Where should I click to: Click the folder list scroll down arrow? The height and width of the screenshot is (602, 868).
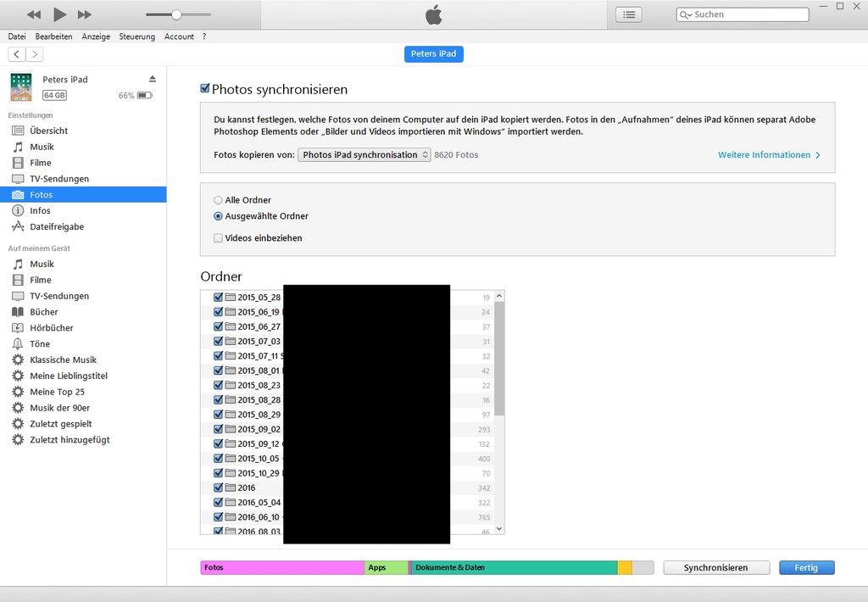pyautogui.click(x=499, y=529)
